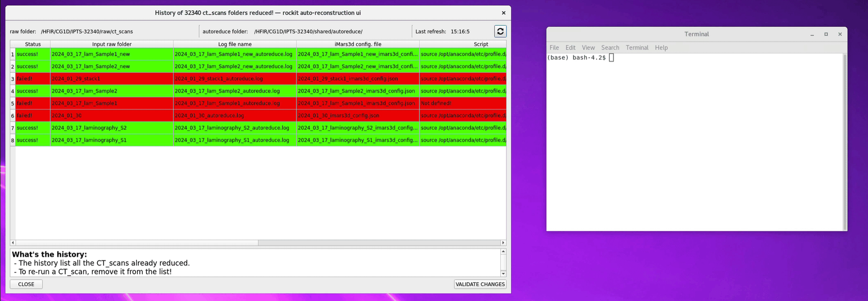The width and height of the screenshot is (868, 301).
Task: Maximize the Terminal window
Action: tap(826, 34)
